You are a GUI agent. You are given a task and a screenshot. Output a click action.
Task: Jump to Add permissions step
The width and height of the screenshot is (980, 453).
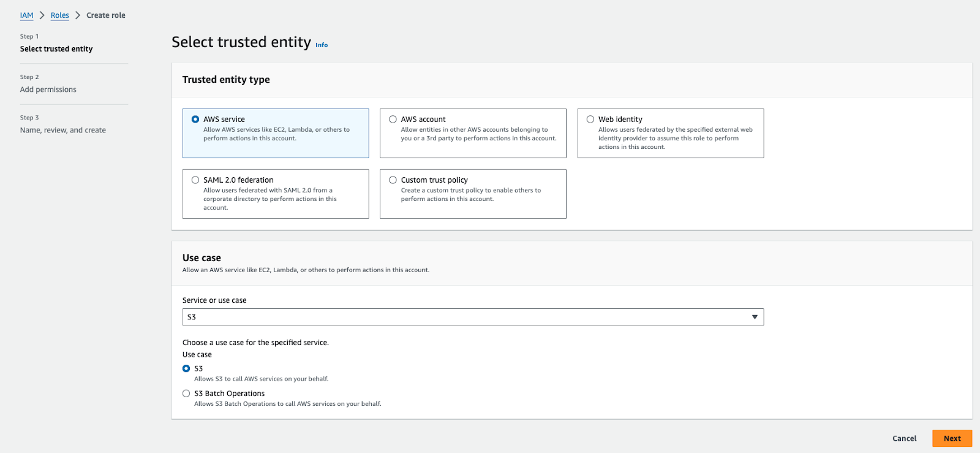point(48,89)
